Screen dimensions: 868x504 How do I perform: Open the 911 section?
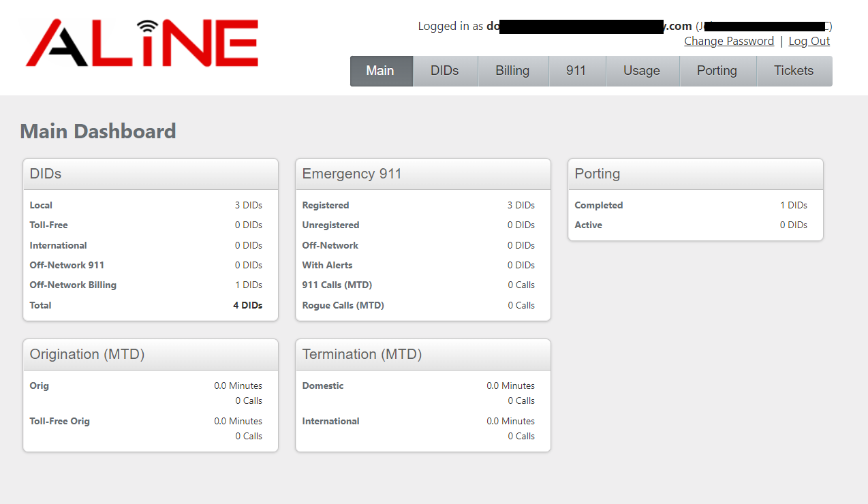click(576, 70)
